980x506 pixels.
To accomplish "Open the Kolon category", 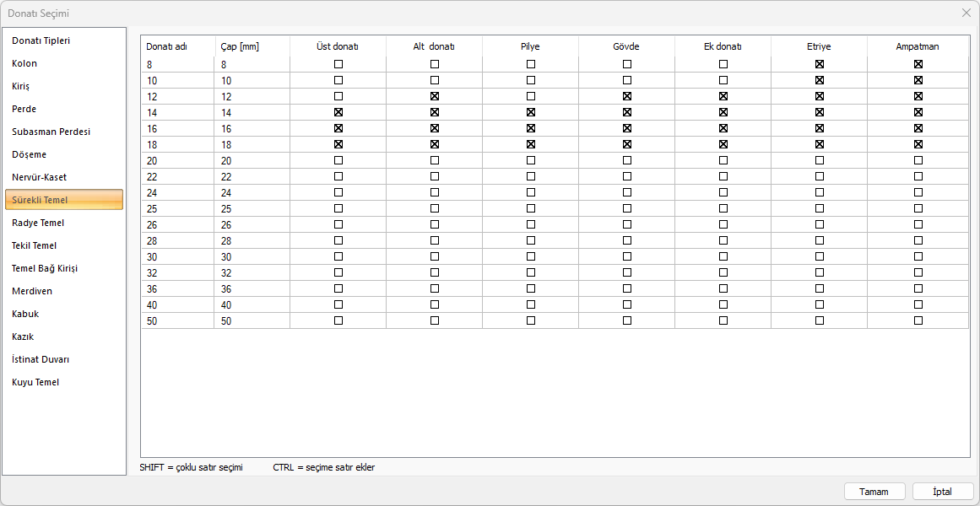I will pyautogui.click(x=24, y=63).
